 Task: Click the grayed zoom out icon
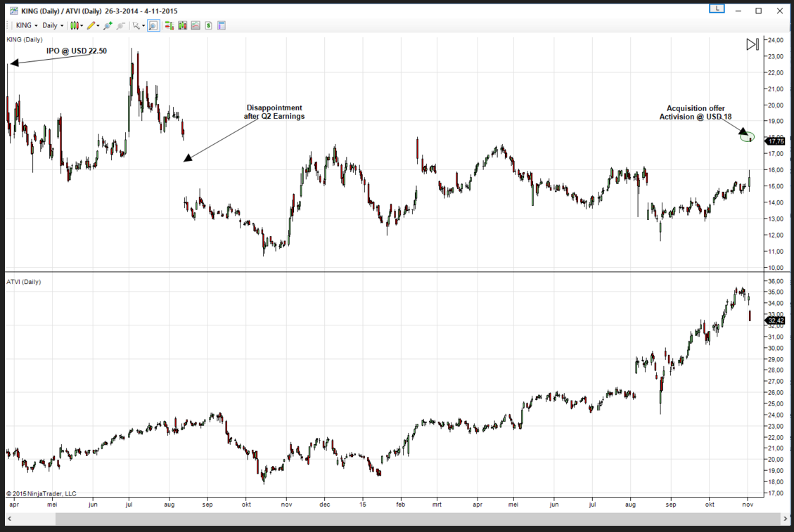click(120, 25)
